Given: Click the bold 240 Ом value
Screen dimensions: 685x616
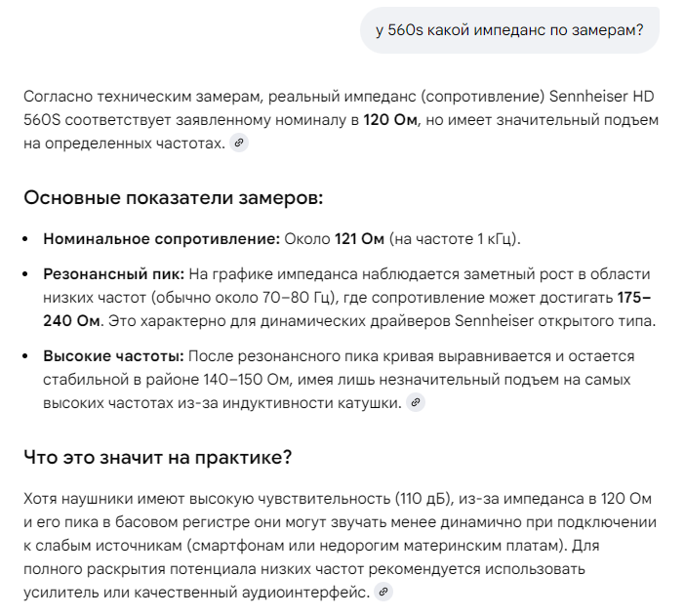Looking at the screenshot, I should (71, 320).
